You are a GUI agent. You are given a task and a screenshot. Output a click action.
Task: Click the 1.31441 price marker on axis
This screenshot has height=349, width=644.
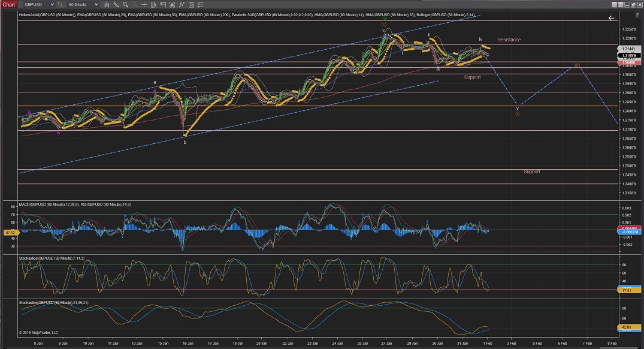click(x=628, y=49)
